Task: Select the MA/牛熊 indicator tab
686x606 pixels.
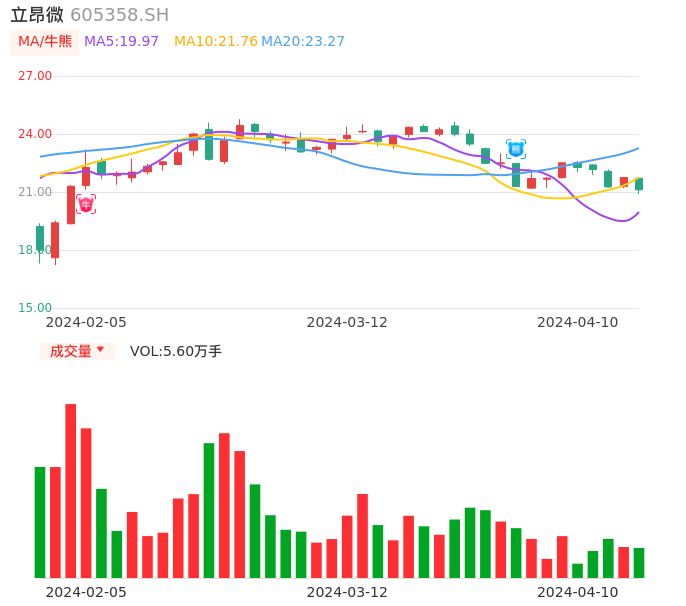Action: (45, 42)
